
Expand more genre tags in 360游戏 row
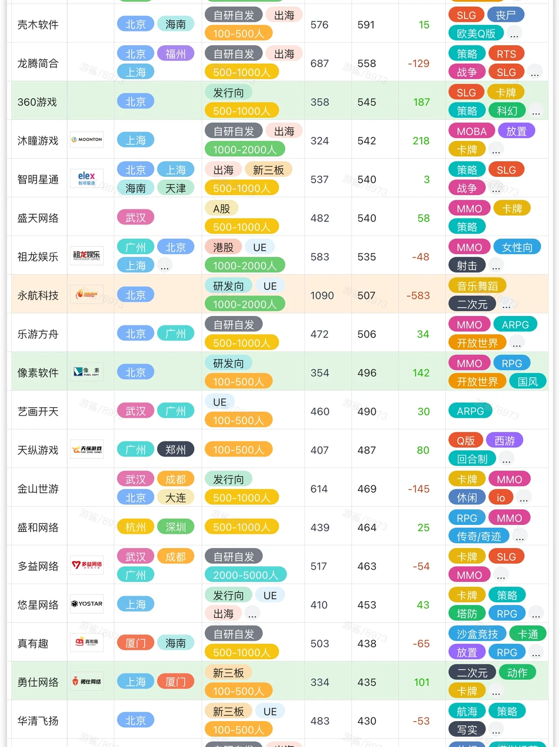pos(536,110)
